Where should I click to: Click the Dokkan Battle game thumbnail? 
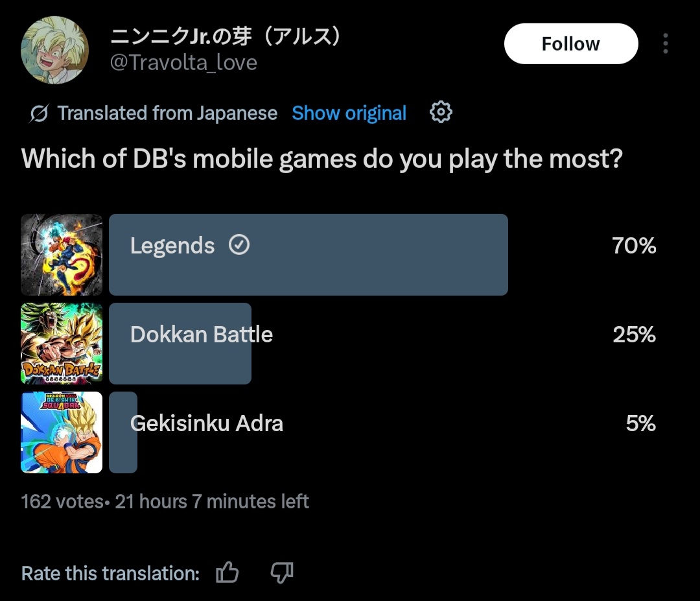point(62,344)
